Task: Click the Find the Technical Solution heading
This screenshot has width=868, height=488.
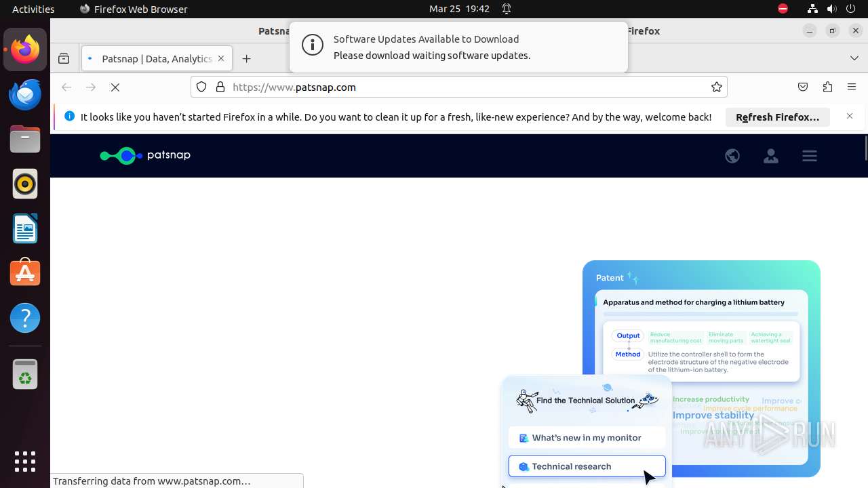Action: click(585, 401)
